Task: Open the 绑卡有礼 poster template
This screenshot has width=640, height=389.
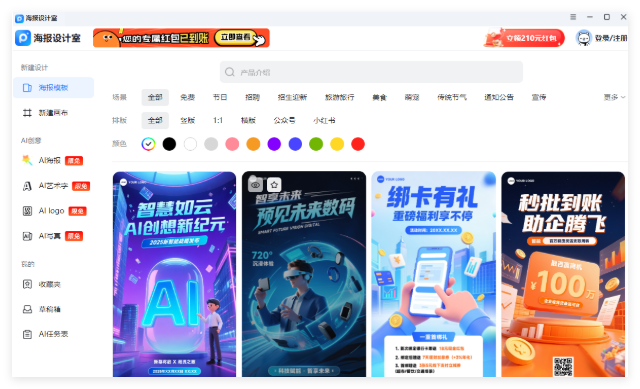Action: [433, 274]
